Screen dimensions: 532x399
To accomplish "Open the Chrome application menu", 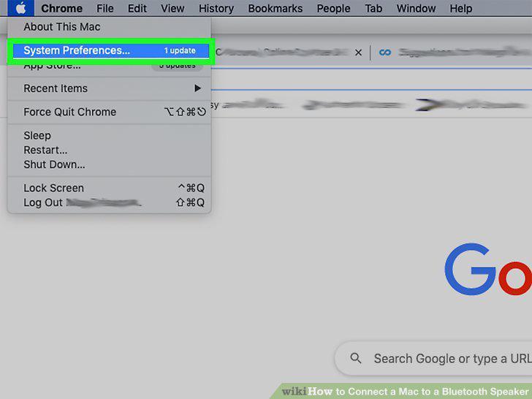I will (61, 8).
